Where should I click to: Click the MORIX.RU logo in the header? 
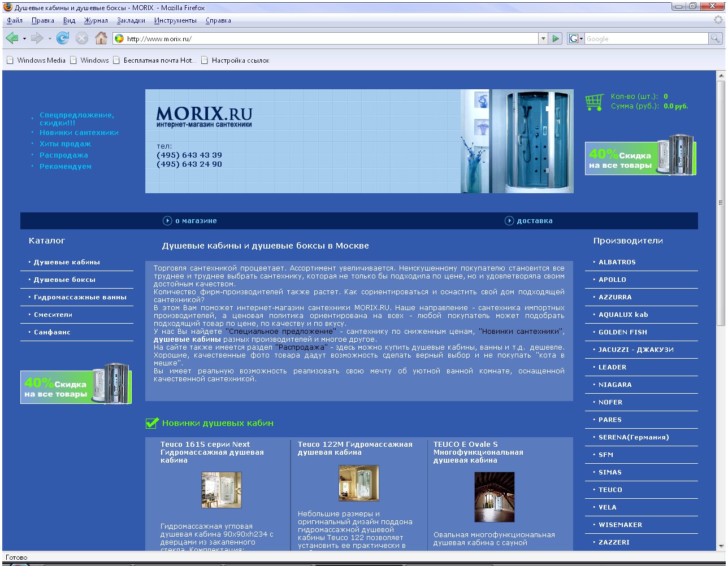(x=204, y=116)
